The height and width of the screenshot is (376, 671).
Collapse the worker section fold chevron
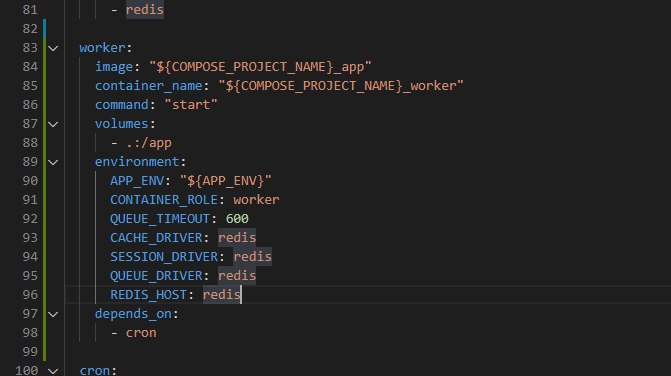click(53, 48)
